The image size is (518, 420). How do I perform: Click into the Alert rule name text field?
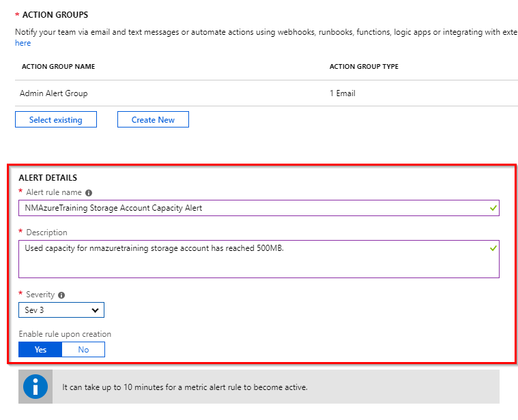(253, 208)
